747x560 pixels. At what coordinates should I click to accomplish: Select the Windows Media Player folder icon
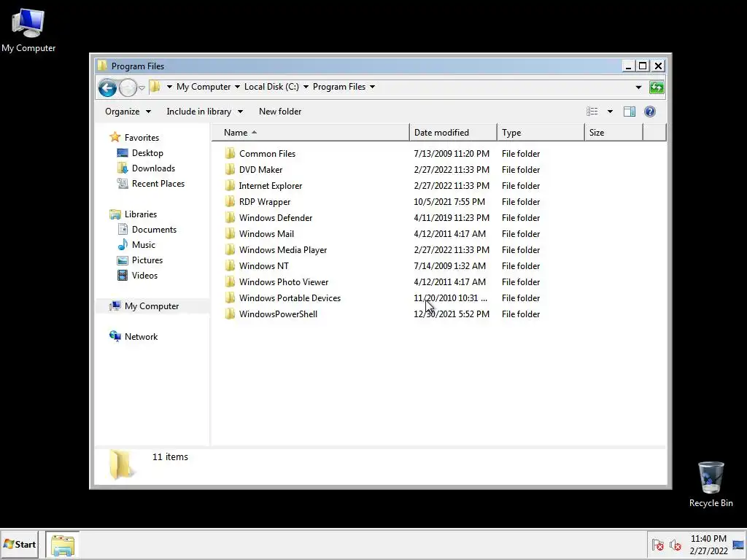(230, 249)
